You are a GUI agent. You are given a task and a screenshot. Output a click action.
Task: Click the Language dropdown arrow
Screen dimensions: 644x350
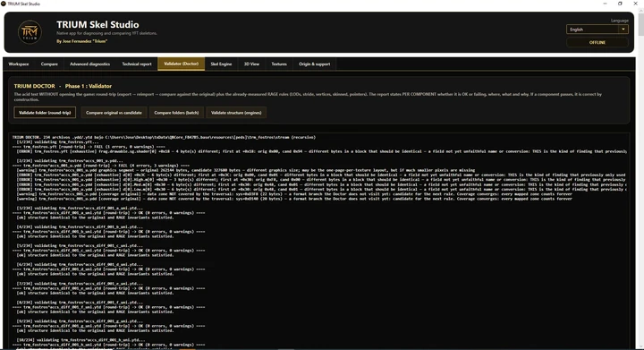[623, 30]
